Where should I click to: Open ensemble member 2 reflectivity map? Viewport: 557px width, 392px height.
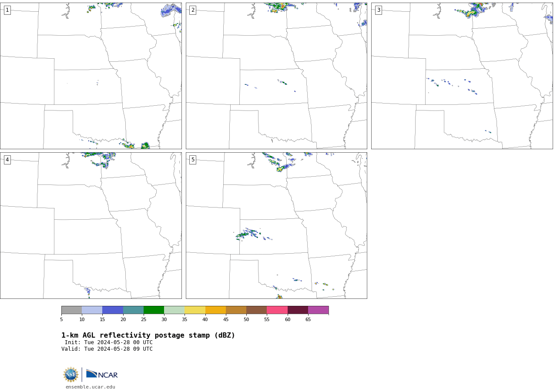[x=276, y=76]
